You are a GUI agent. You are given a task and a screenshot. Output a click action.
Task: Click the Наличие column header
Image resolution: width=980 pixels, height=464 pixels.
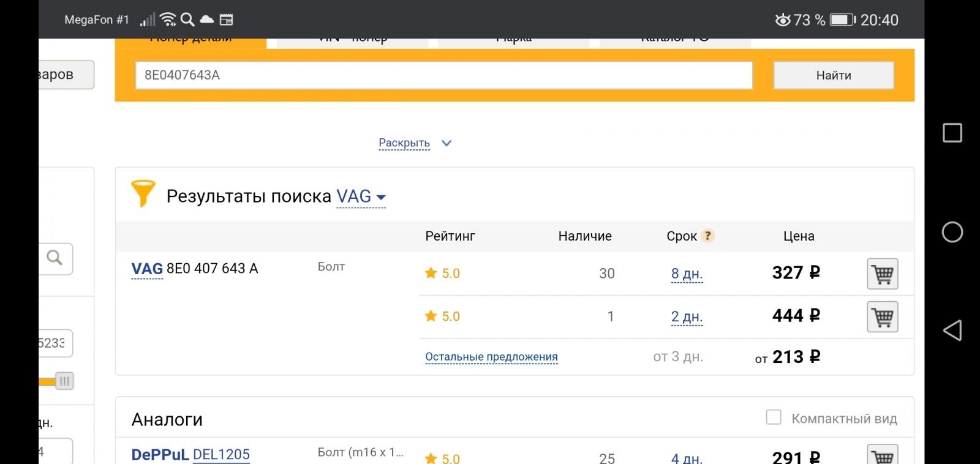tap(585, 236)
